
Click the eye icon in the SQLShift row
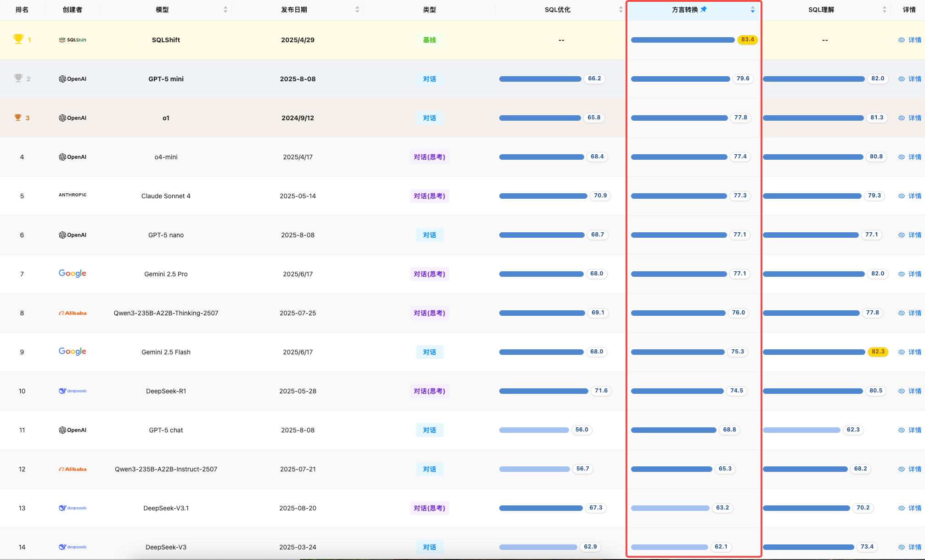pyautogui.click(x=902, y=40)
